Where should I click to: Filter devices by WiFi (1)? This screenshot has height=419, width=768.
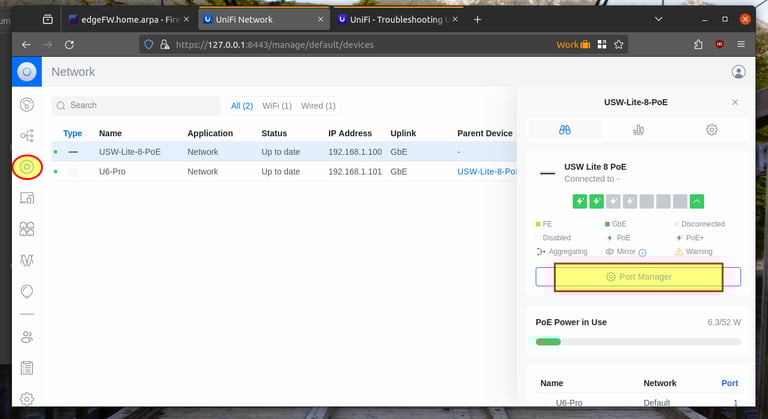coord(277,106)
